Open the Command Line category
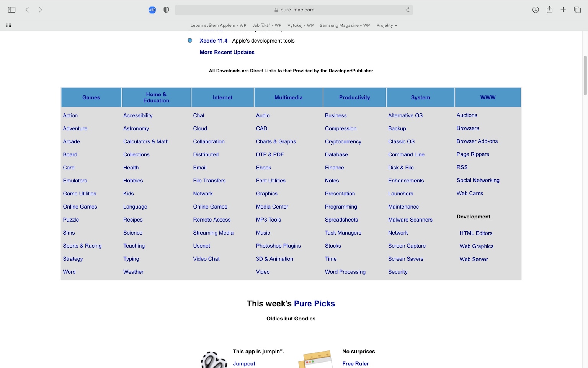 406,154
